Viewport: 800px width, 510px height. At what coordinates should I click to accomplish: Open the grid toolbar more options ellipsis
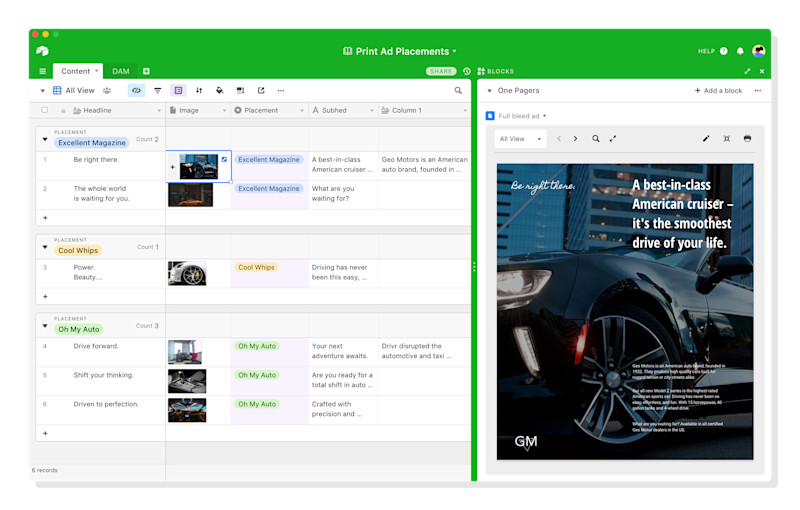click(281, 90)
